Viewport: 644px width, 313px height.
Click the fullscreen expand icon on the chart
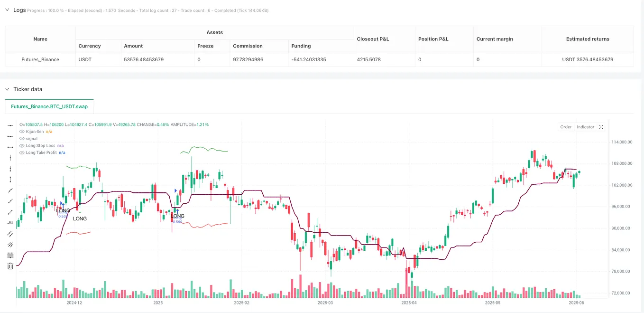point(601,127)
